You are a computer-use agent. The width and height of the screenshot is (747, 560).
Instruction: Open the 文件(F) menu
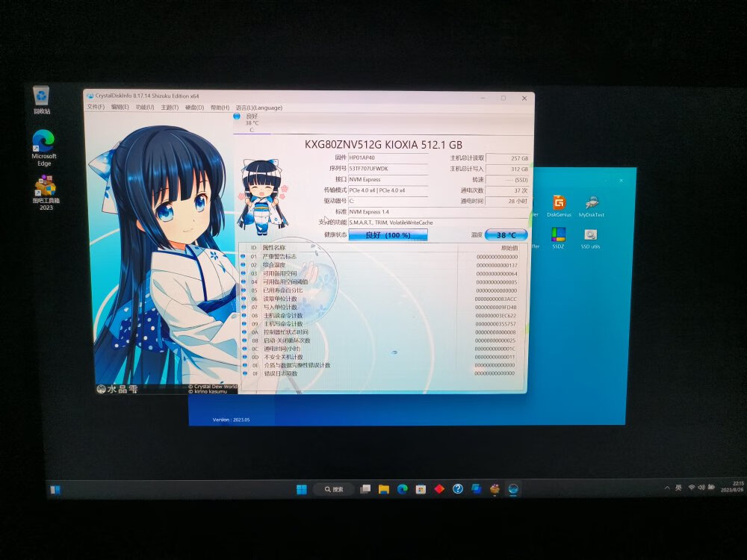[x=96, y=107]
